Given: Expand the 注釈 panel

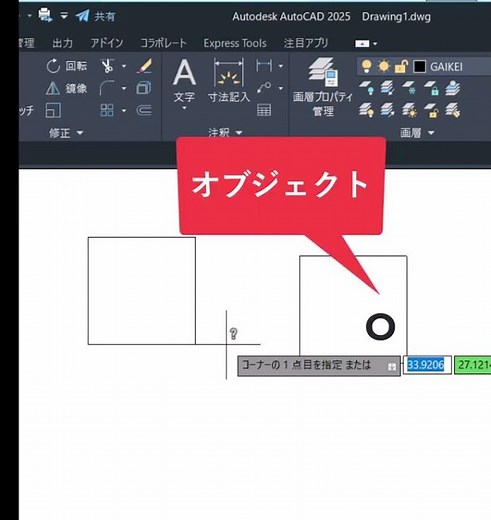Looking at the screenshot, I should pyautogui.click(x=225, y=133).
